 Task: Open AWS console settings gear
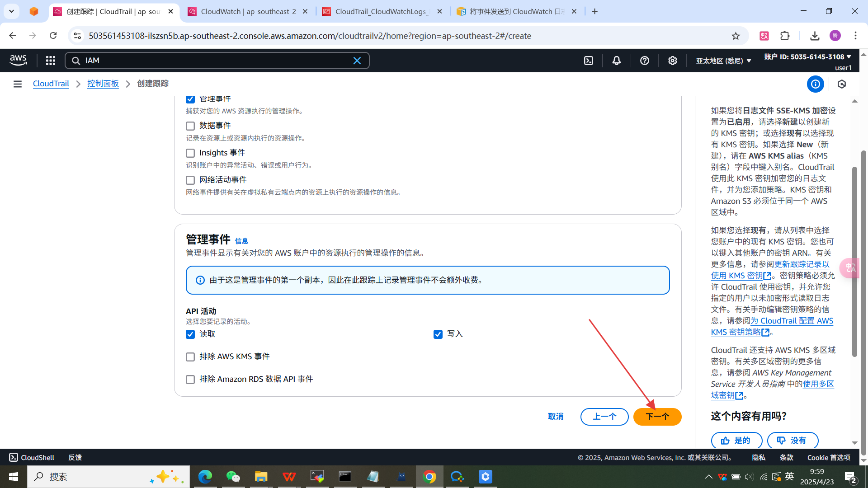tap(673, 61)
